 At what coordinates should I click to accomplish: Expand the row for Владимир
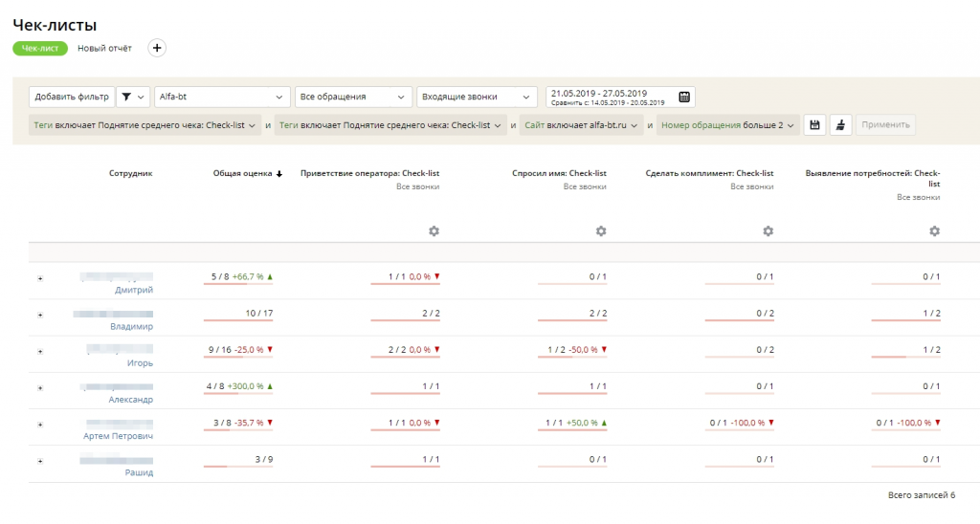(x=40, y=315)
